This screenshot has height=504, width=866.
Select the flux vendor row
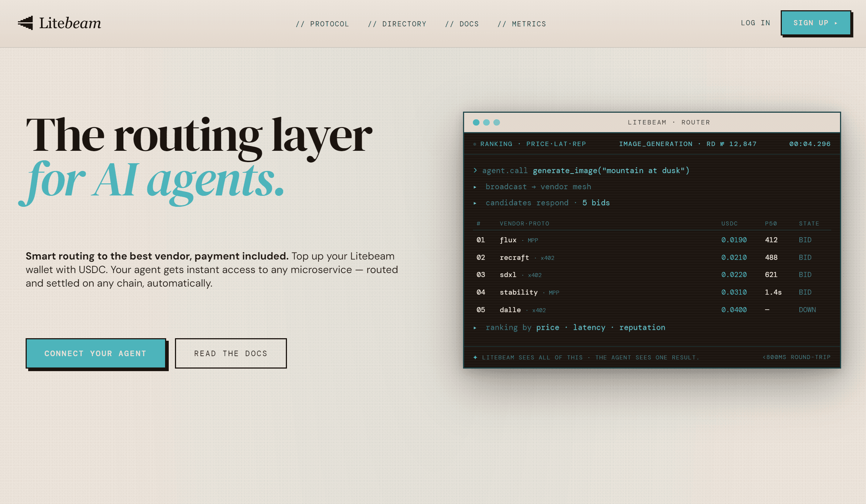coord(652,240)
